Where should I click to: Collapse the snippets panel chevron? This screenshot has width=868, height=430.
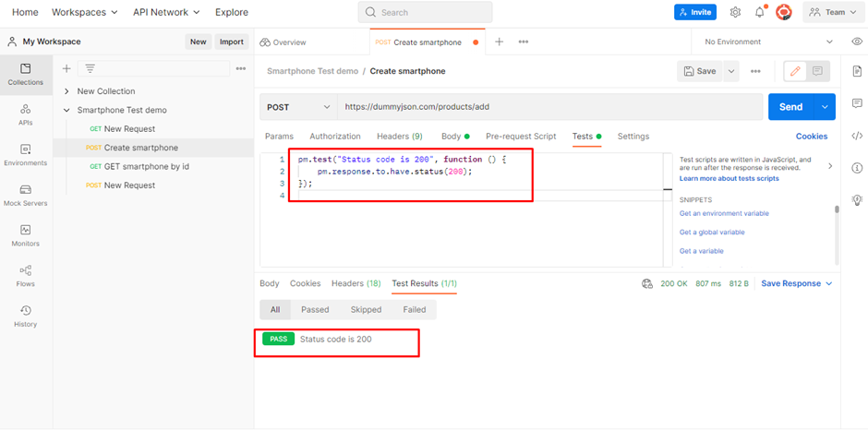pyautogui.click(x=830, y=166)
